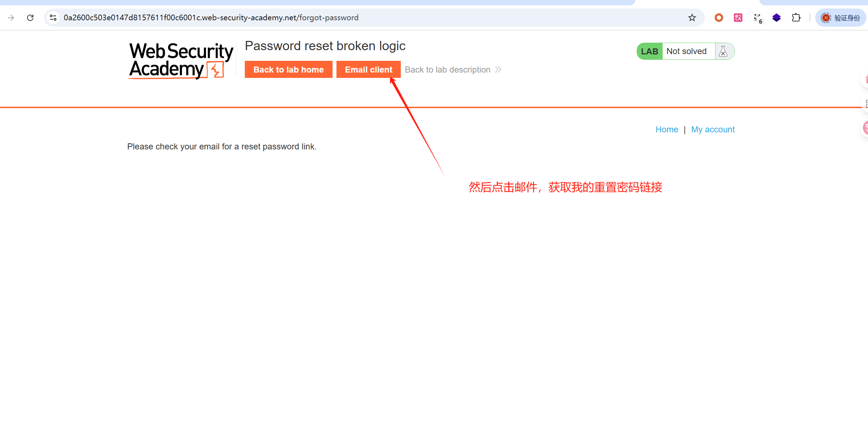Click the lab flask status icon

click(x=723, y=51)
